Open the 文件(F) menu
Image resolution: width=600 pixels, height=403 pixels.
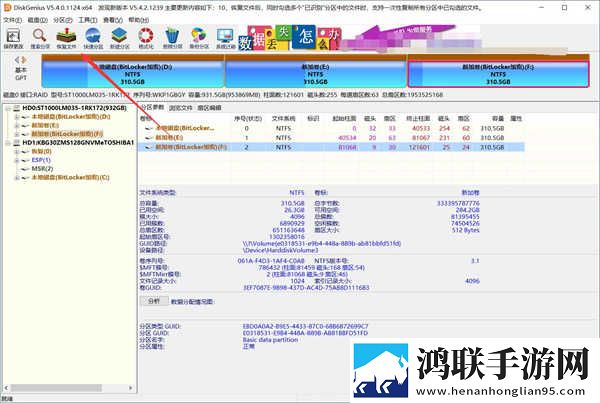(13, 20)
